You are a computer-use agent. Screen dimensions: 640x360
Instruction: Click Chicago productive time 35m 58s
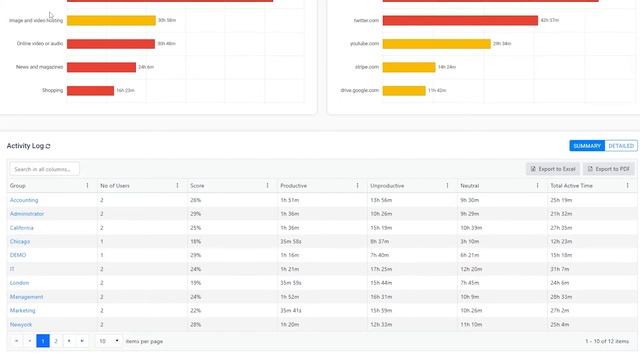291,242
